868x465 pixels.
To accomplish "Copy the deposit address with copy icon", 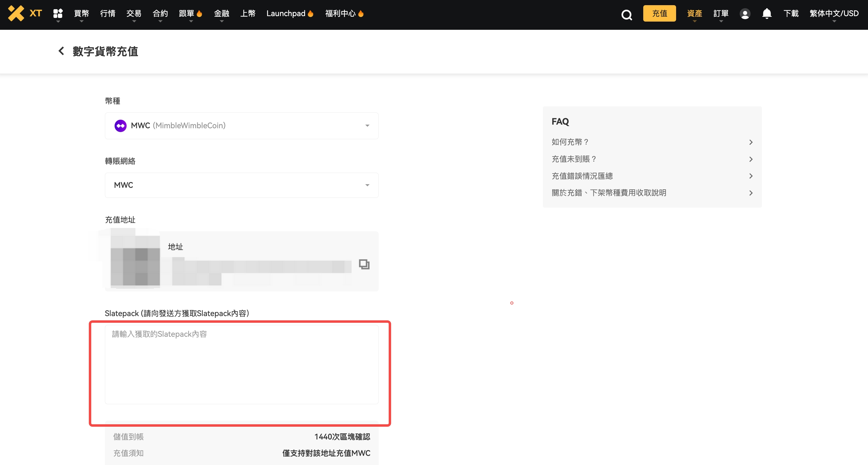I will 364,264.
